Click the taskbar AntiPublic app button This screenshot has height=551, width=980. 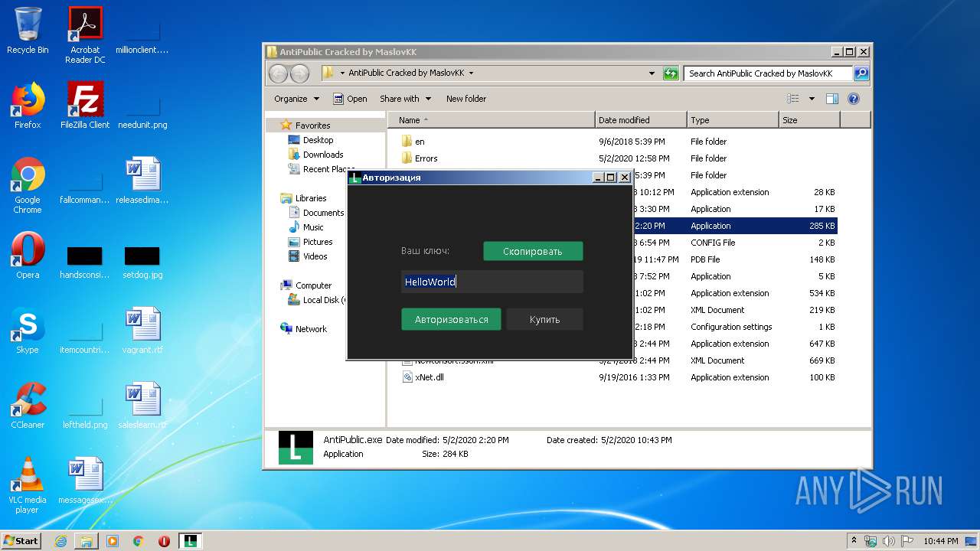point(190,541)
